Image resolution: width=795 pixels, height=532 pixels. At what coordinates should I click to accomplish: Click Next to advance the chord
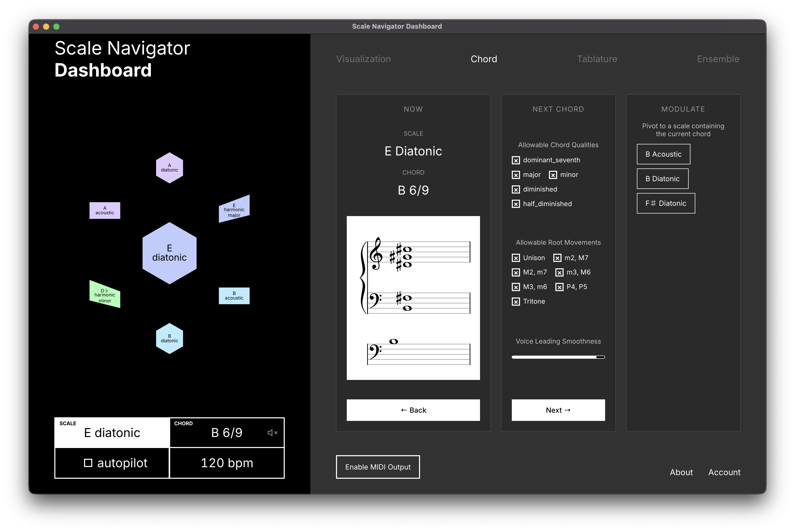pos(558,410)
